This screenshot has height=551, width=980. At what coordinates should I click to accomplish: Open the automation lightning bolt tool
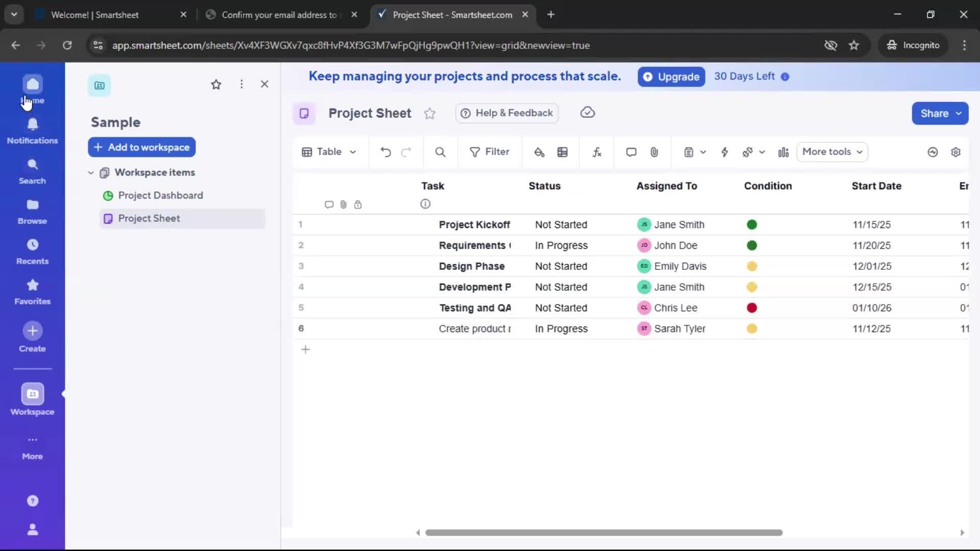click(x=725, y=152)
